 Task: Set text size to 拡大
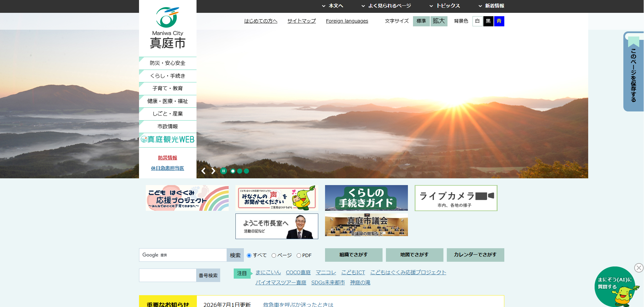(x=439, y=21)
